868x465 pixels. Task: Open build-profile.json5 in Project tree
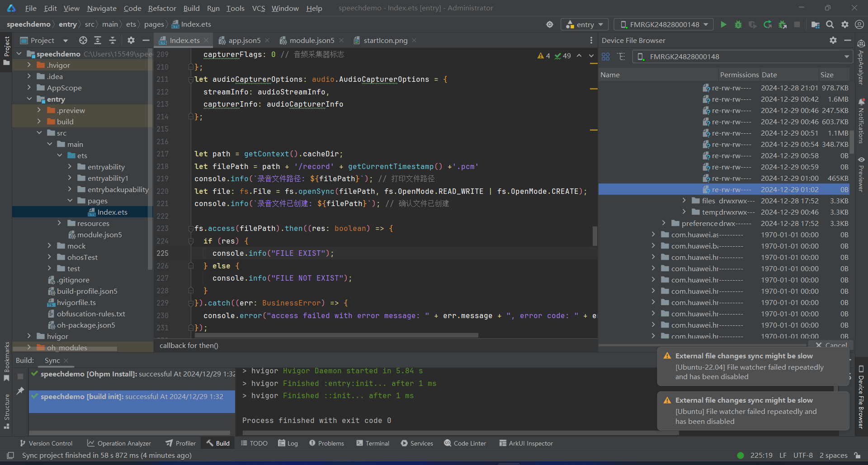tap(87, 291)
